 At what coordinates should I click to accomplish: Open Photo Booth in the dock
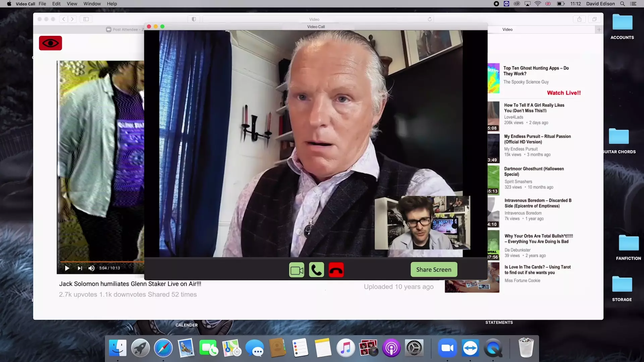point(368,348)
